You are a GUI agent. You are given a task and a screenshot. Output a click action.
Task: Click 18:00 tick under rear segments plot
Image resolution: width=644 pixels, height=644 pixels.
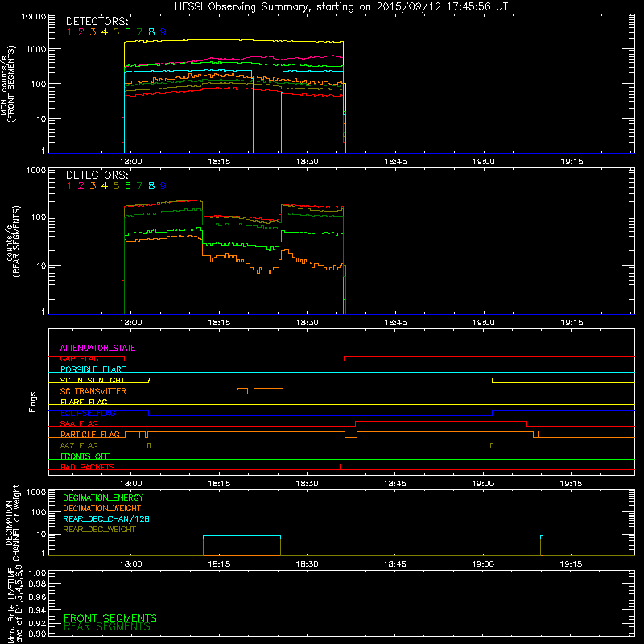pyautogui.click(x=131, y=323)
